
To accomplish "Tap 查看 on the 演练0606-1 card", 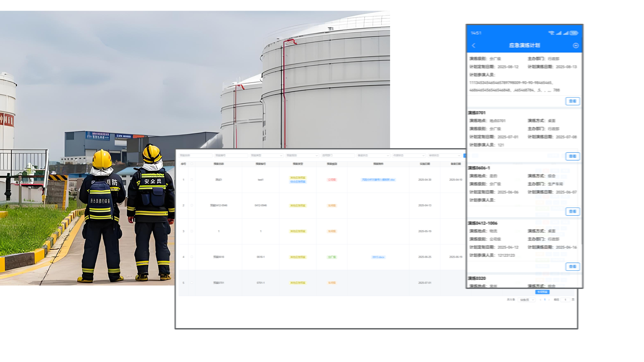I will [573, 212].
